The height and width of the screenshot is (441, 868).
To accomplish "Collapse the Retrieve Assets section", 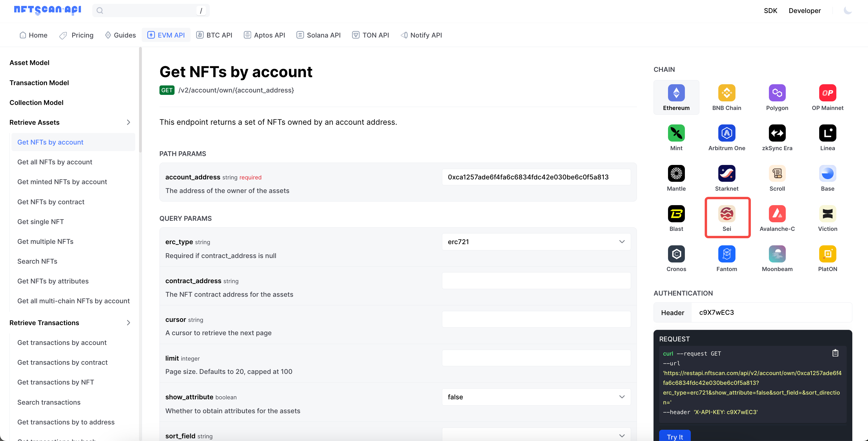I will pyautogui.click(x=128, y=122).
